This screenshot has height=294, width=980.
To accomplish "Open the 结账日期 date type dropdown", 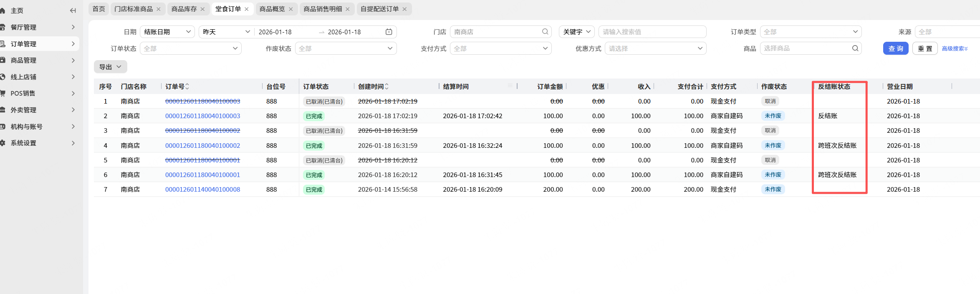I will [167, 32].
